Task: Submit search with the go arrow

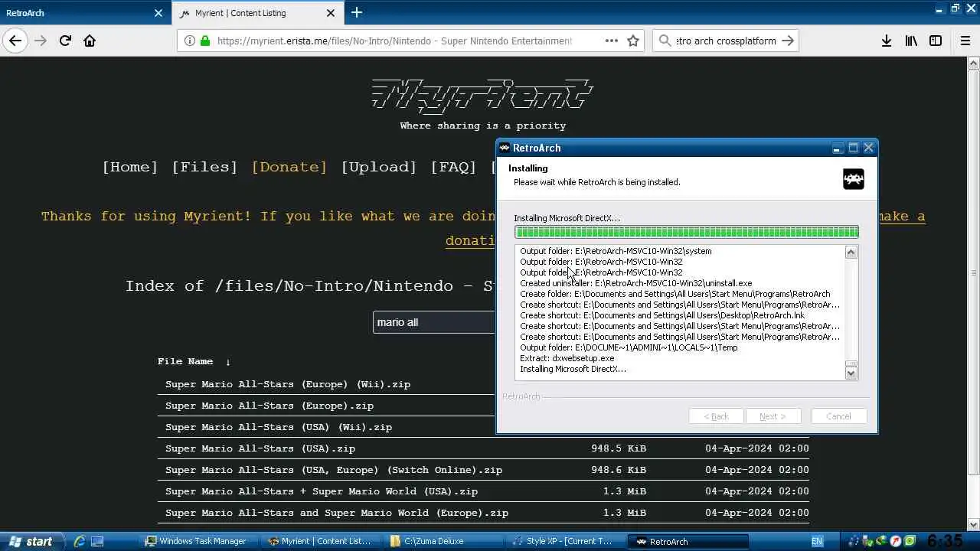Action: (x=788, y=41)
